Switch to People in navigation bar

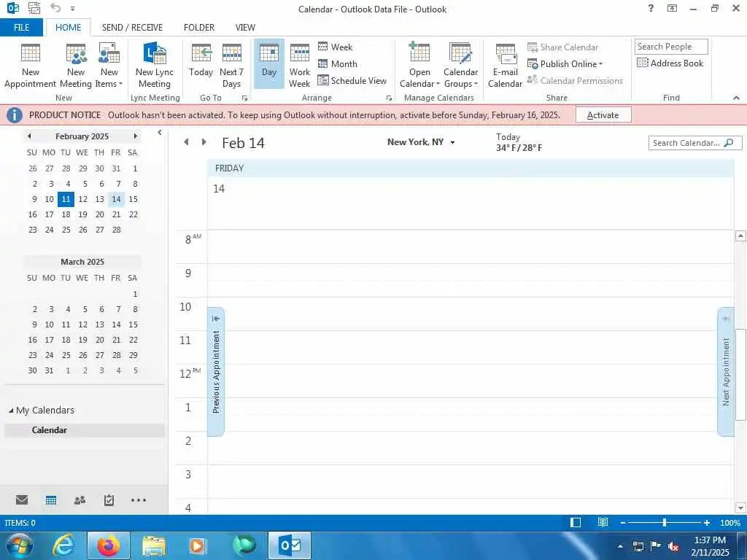click(x=80, y=500)
